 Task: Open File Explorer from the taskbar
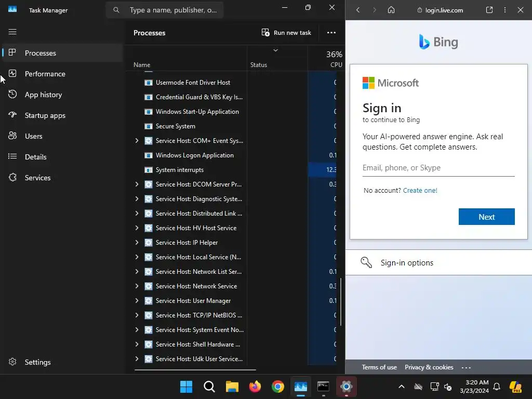tap(232, 387)
